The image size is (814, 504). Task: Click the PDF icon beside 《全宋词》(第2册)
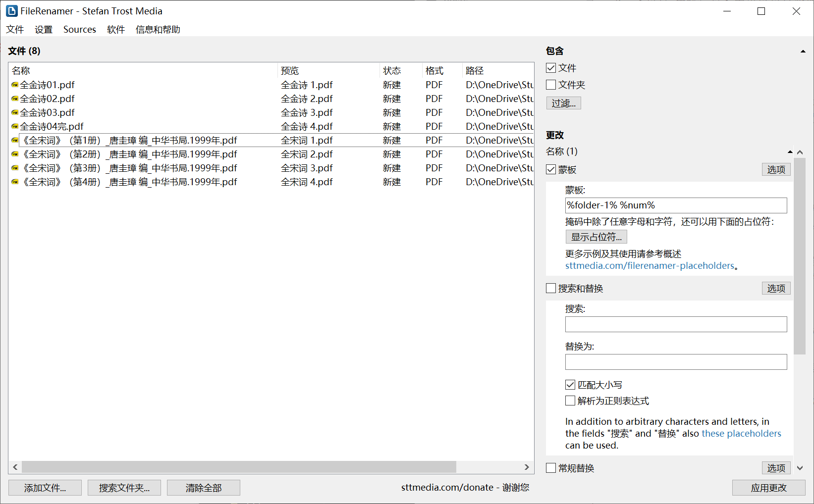point(15,154)
